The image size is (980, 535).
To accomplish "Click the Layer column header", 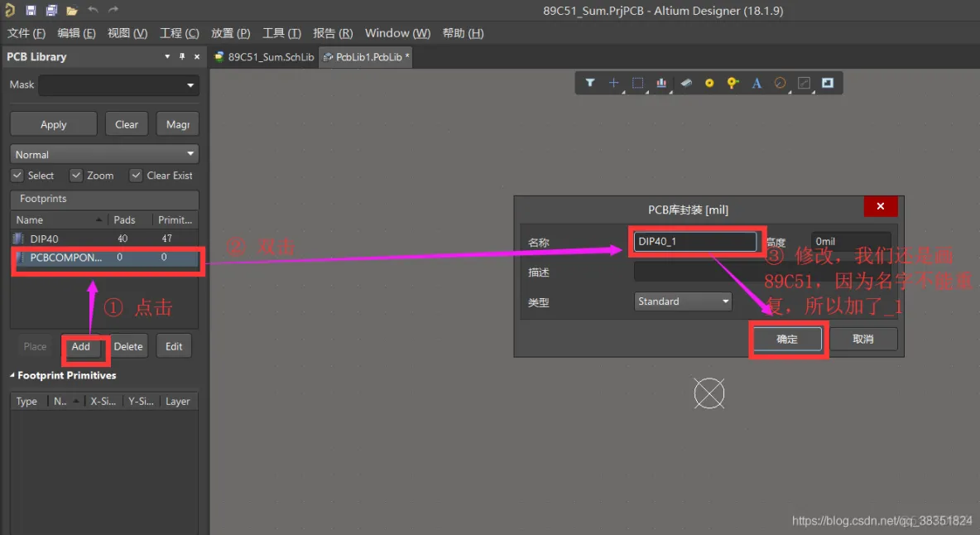I will [x=179, y=401].
